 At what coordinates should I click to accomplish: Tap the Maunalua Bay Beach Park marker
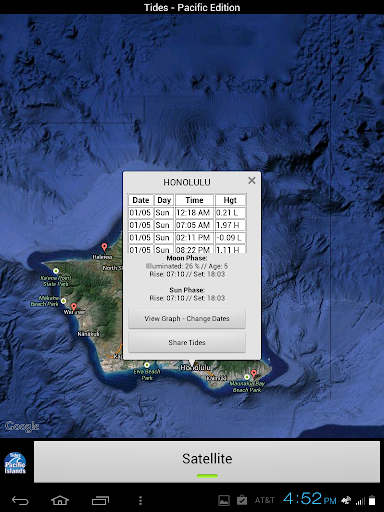(247, 377)
